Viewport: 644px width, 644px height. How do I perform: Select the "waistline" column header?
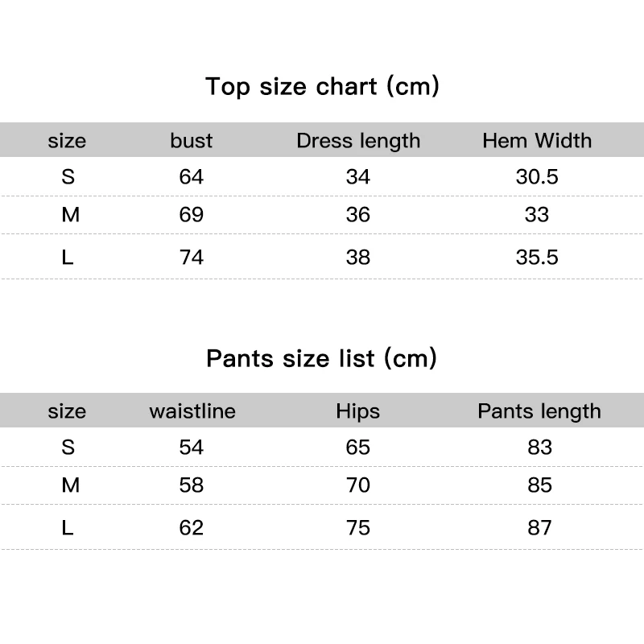pyautogui.click(x=192, y=411)
